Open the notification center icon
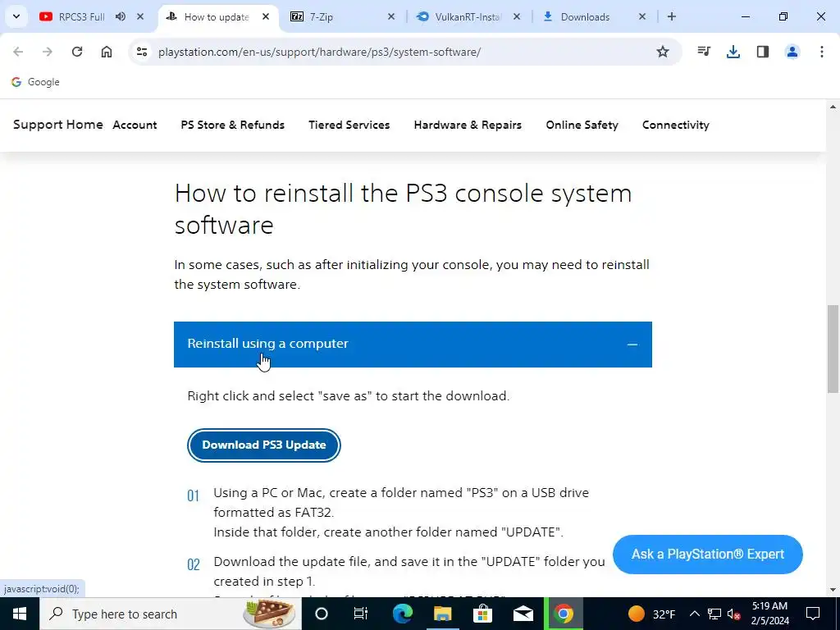The height and width of the screenshot is (630, 840). coord(813,614)
